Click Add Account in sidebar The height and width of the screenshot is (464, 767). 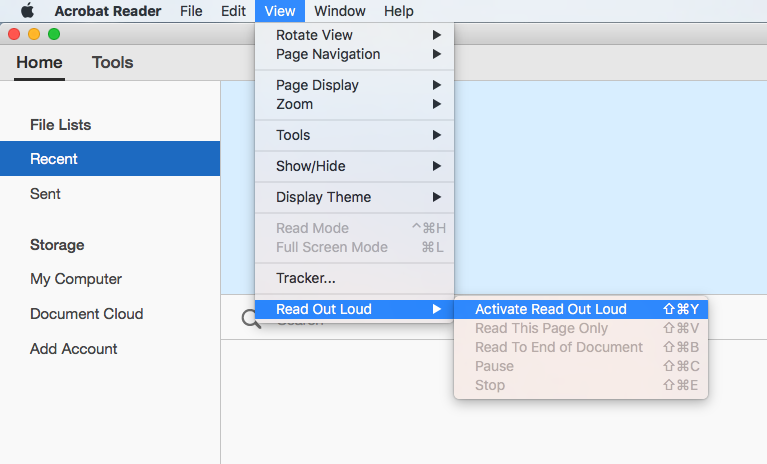click(x=74, y=349)
